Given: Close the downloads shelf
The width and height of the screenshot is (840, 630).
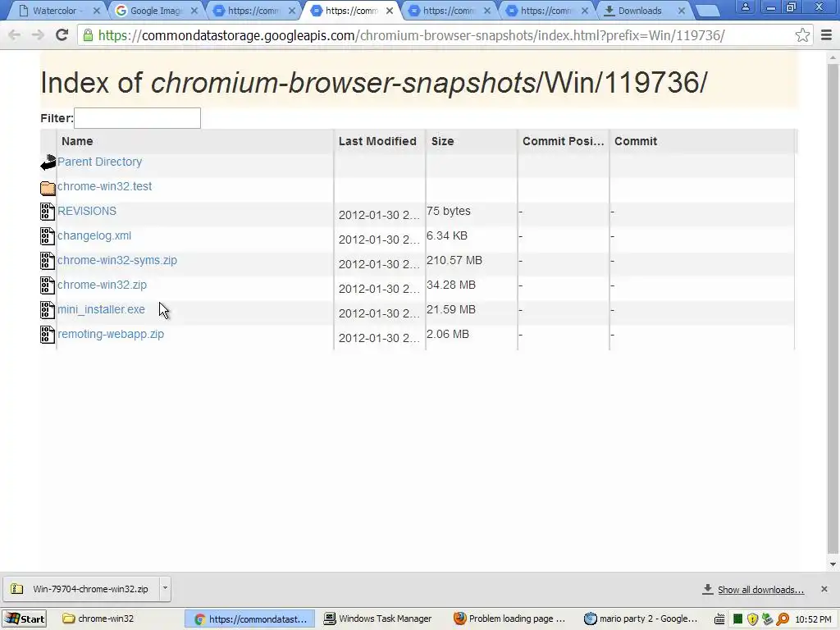Looking at the screenshot, I should (824, 589).
